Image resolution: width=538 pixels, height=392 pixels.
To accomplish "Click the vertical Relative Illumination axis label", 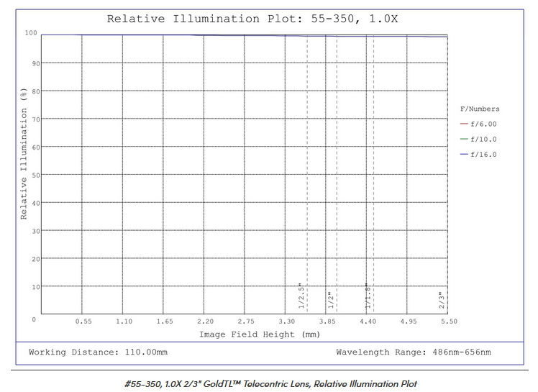I will click(24, 152).
